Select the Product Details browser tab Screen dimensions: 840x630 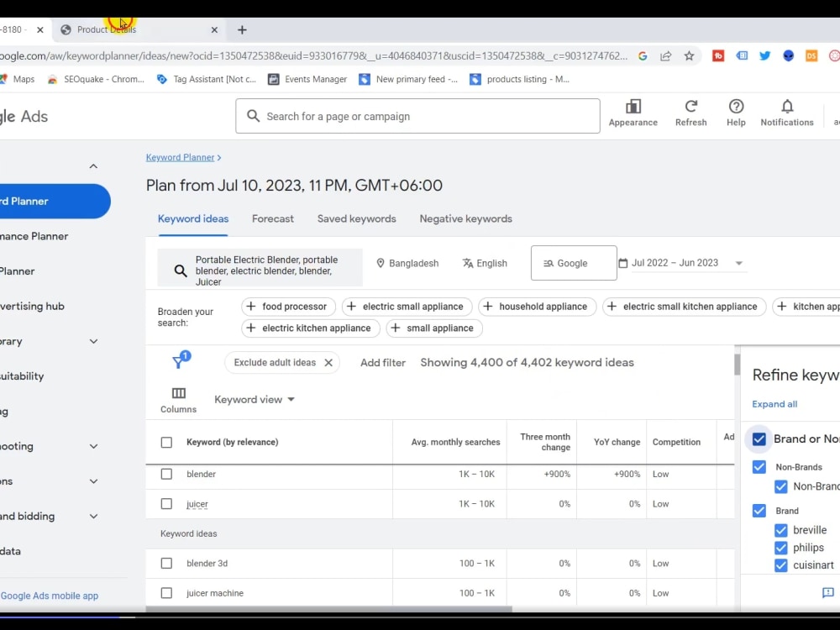coord(139,30)
